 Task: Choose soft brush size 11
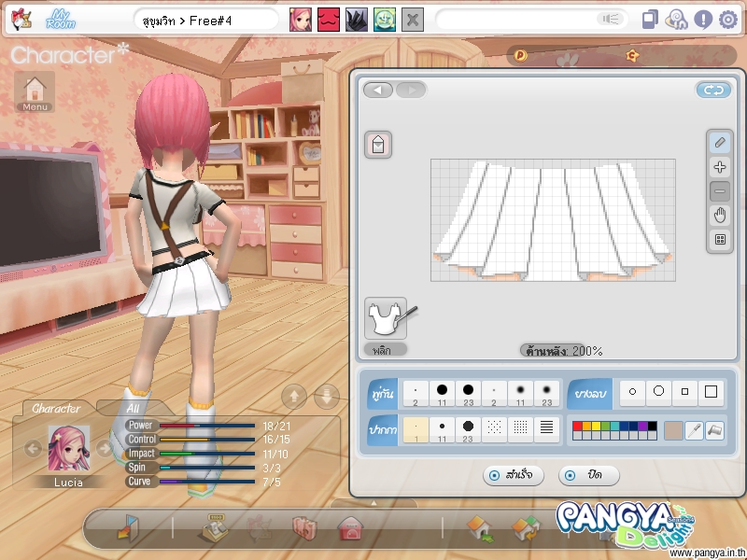520,393
